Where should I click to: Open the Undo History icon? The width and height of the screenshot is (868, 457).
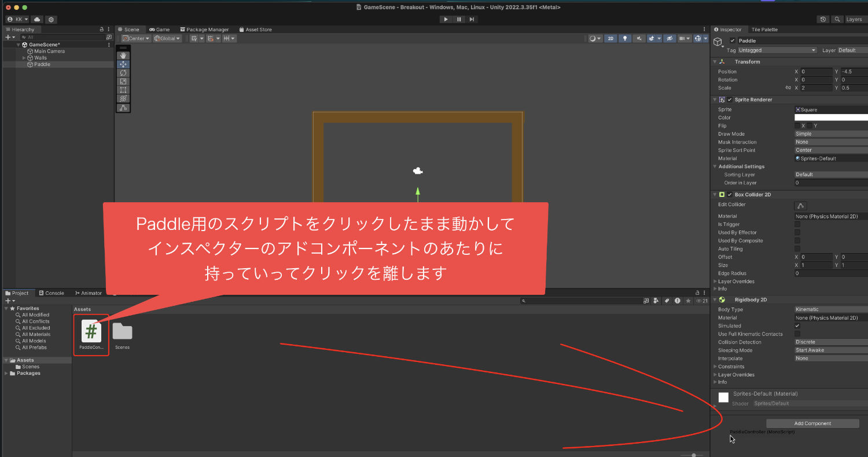click(x=823, y=19)
